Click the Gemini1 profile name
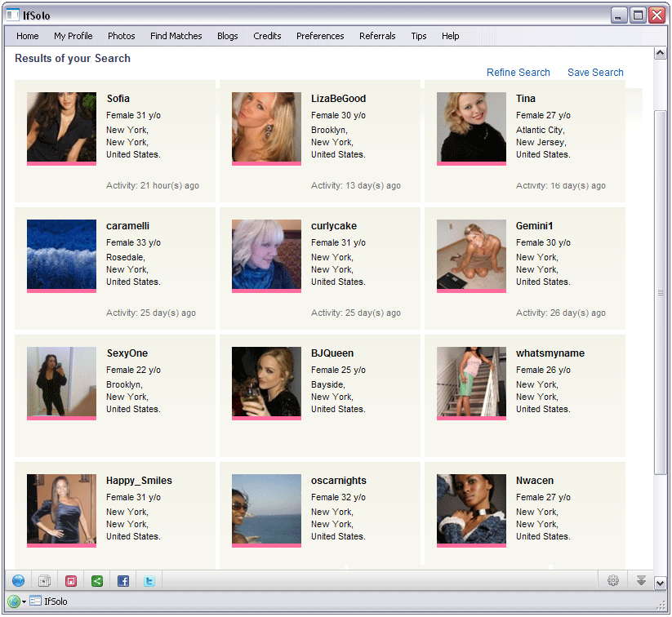Viewport: 672px width, 617px height. 535,226
